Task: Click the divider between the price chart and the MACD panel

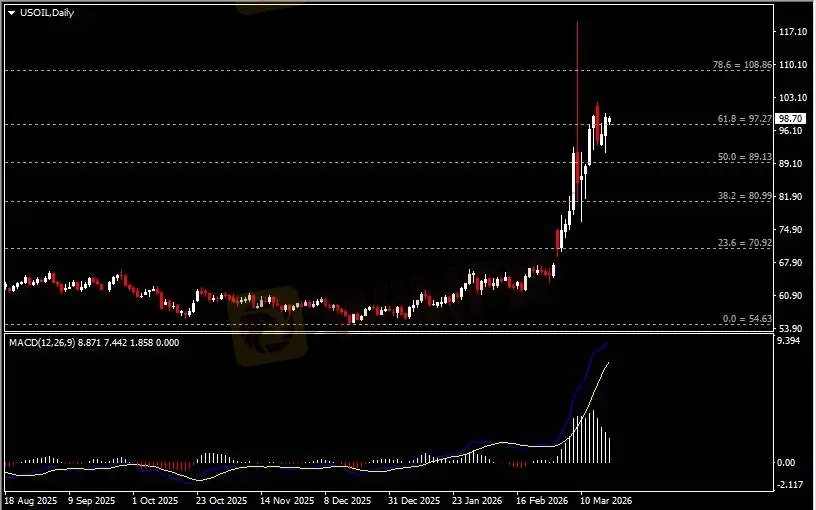Action: [388, 332]
